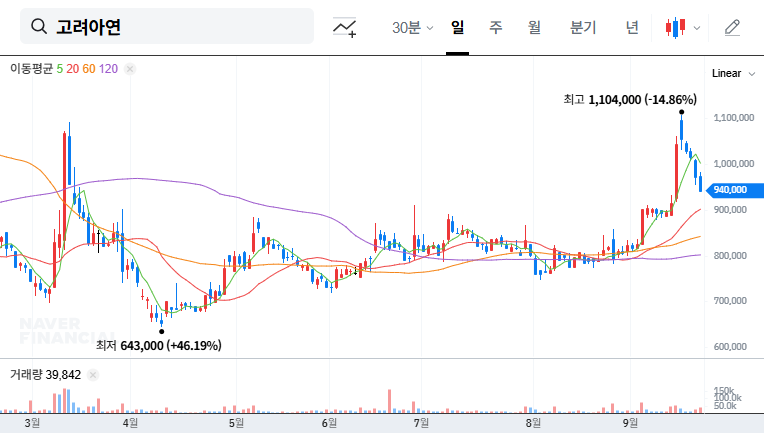Click the 3월 date axis label
The height and width of the screenshot is (433, 764).
[x=32, y=423]
